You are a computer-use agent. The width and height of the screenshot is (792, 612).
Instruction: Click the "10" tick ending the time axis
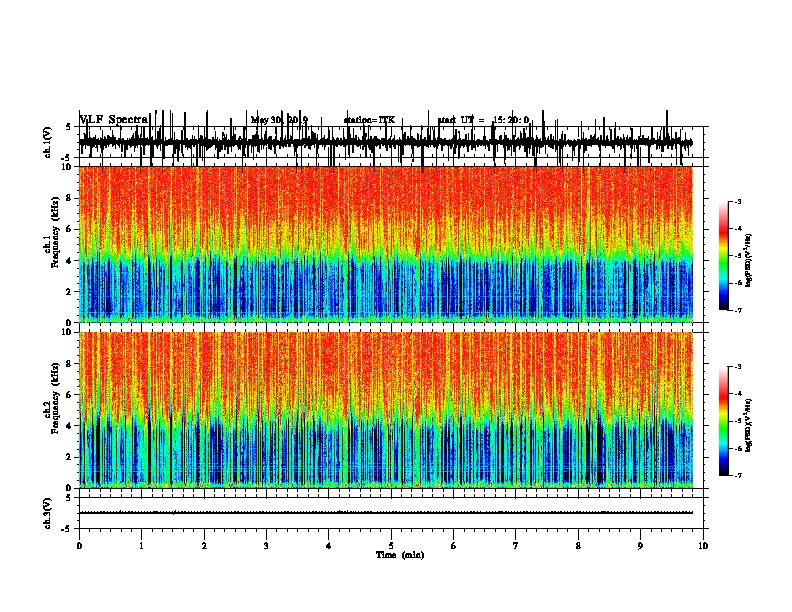point(703,546)
